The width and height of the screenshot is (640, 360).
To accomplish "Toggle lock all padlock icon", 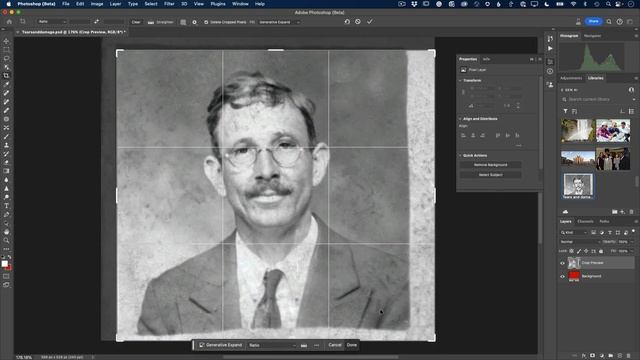I will [601, 251].
